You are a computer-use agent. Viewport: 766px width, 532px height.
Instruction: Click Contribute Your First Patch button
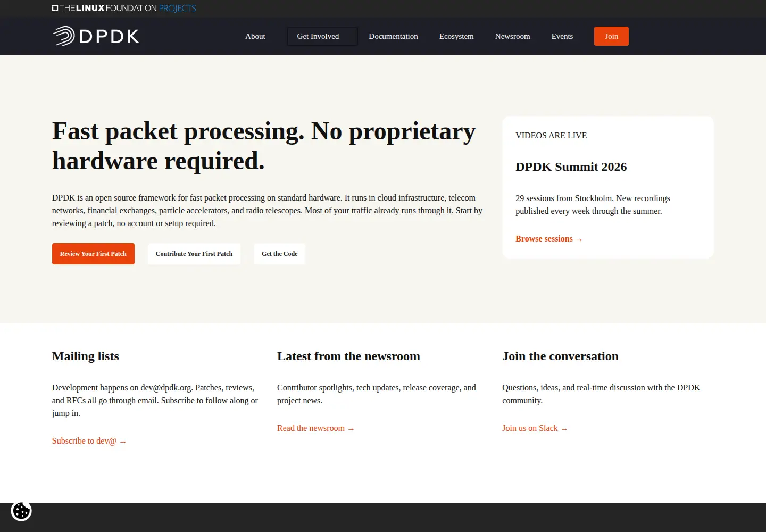194,254
